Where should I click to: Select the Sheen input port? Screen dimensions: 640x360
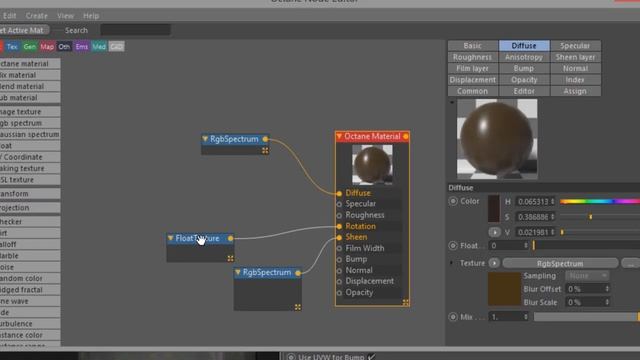[x=339, y=238]
